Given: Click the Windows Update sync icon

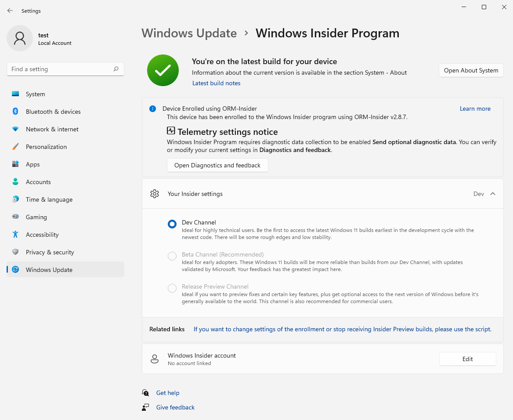Looking at the screenshot, I should point(15,269).
